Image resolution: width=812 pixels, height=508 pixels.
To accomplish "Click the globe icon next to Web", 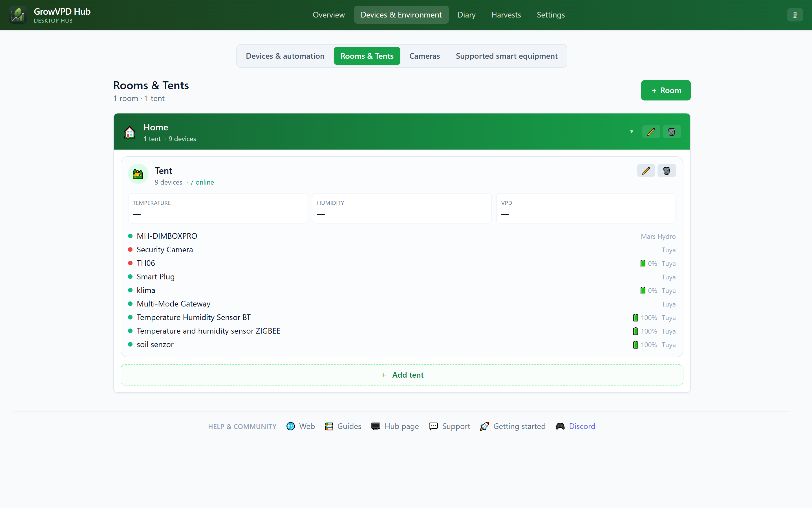I will (291, 426).
